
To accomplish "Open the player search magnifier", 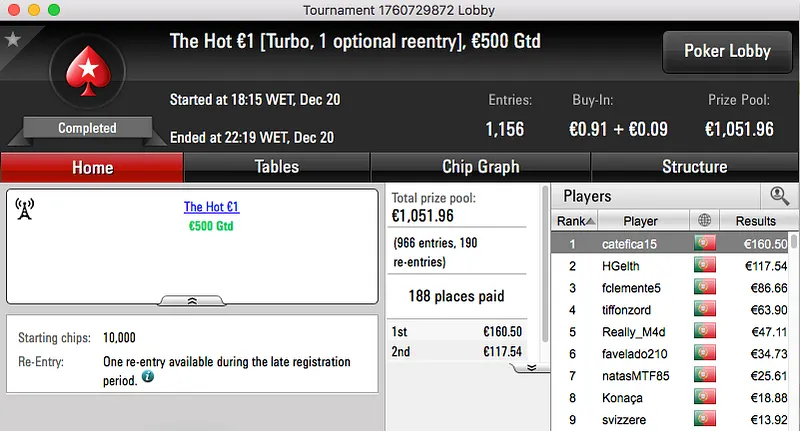I will (x=779, y=196).
